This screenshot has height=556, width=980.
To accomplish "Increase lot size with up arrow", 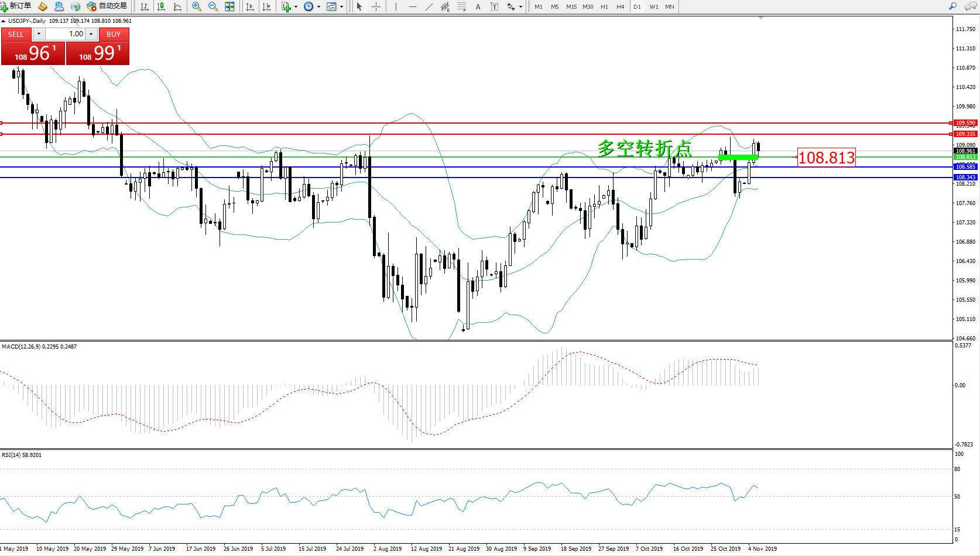I will click(91, 34).
